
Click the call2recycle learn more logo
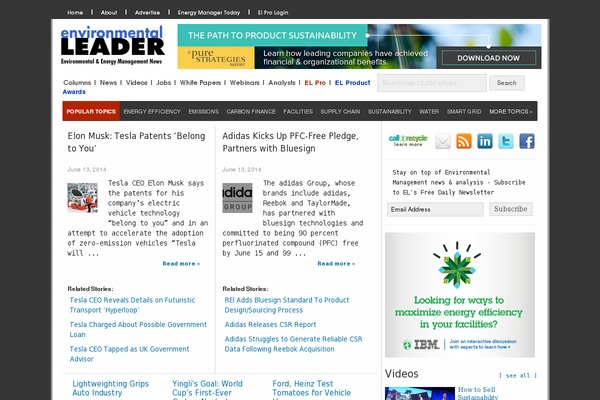[x=408, y=140]
